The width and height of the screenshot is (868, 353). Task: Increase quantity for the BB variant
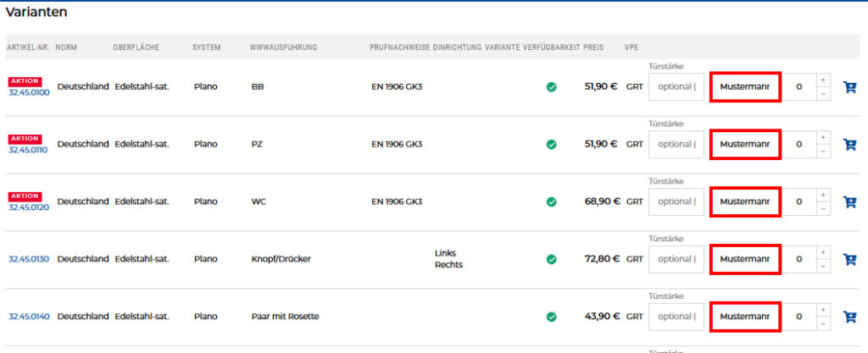(x=823, y=80)
